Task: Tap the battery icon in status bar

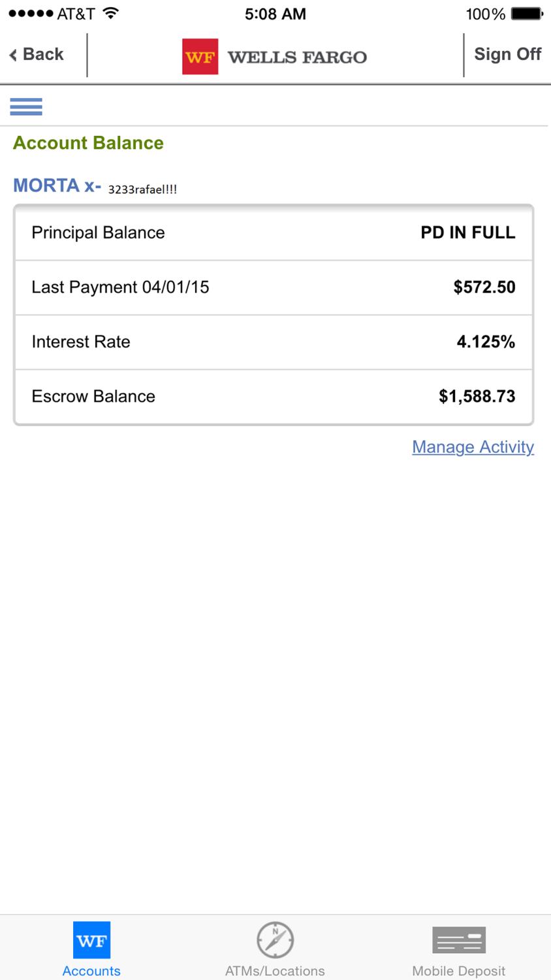Action: (x=527, y=14)
